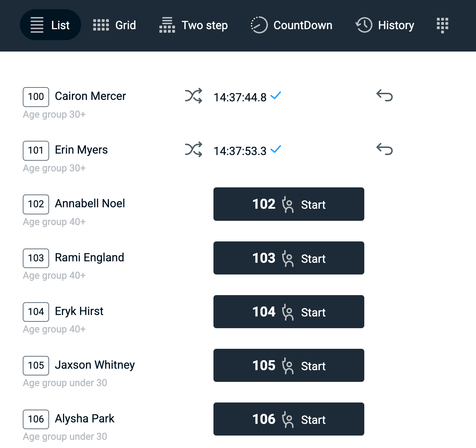Switch to CountDown mode
This screenshot has width=476, height=448.
point(291,25)
